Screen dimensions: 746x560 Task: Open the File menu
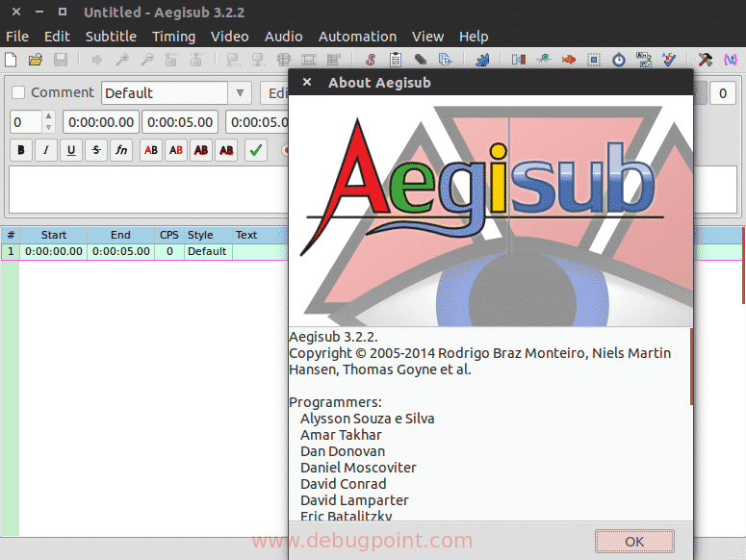[x=17, y=37]
